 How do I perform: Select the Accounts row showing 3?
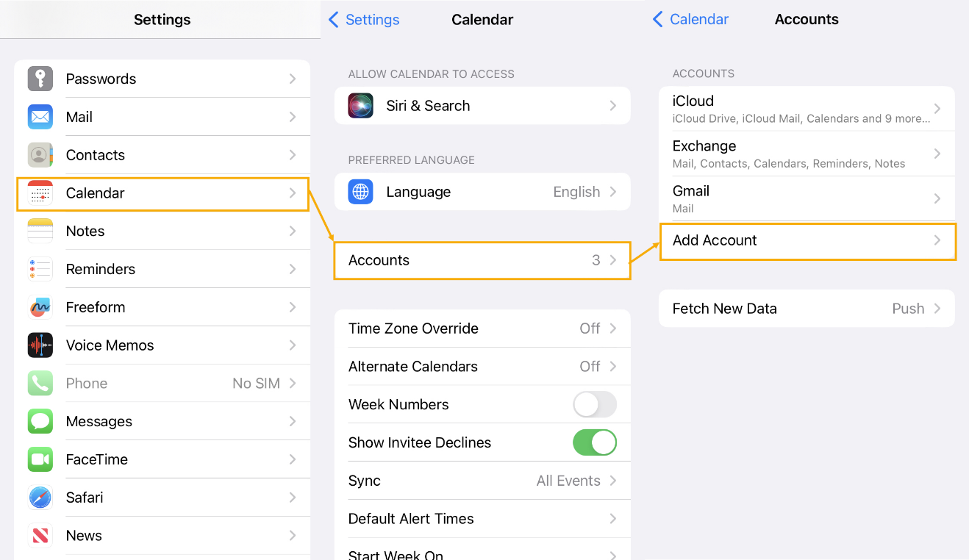click(482, 260)
